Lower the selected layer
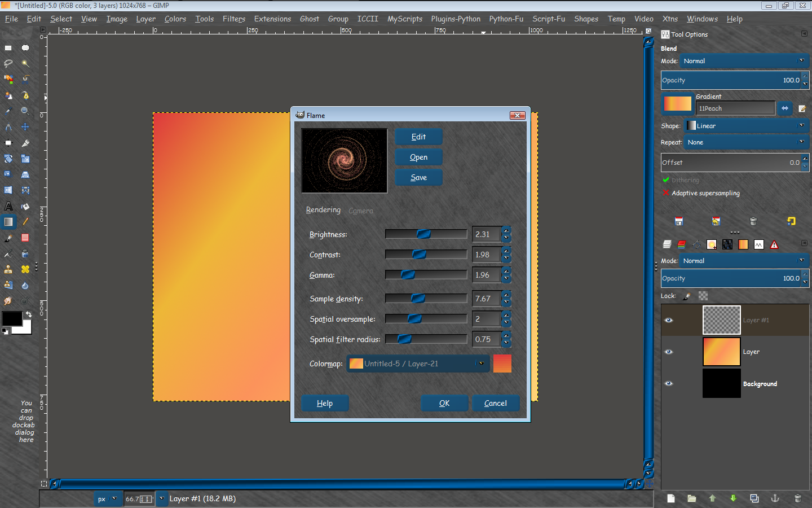The image size is (812, 508). [x=733, y=498]
